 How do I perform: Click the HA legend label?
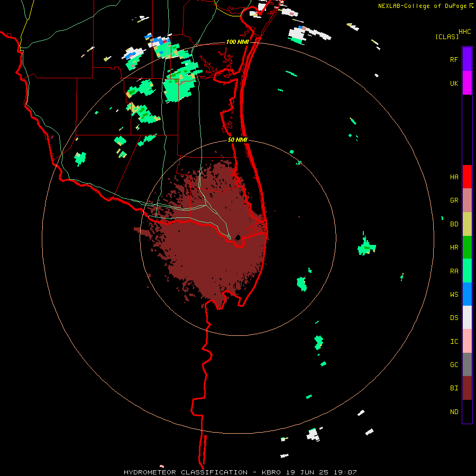[454, 177]
